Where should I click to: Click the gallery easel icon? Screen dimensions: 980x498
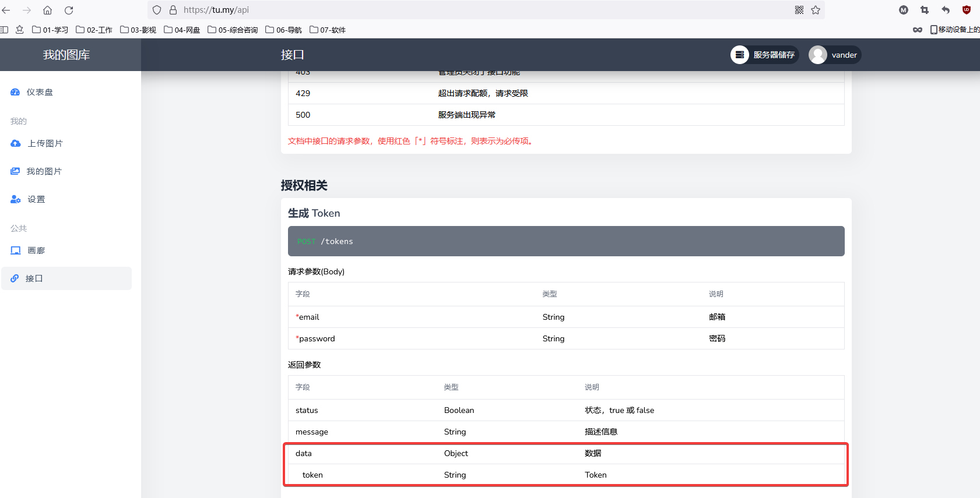tap(16, 250)
